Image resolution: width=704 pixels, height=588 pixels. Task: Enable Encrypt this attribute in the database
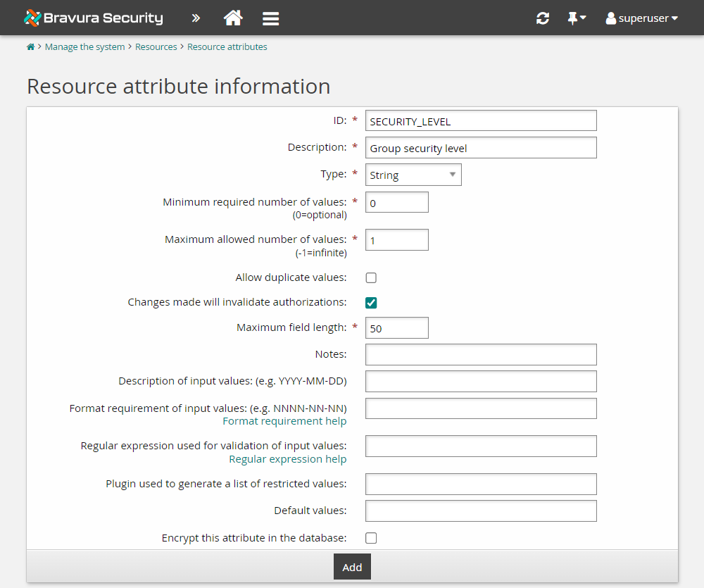[x=371, y=537]
